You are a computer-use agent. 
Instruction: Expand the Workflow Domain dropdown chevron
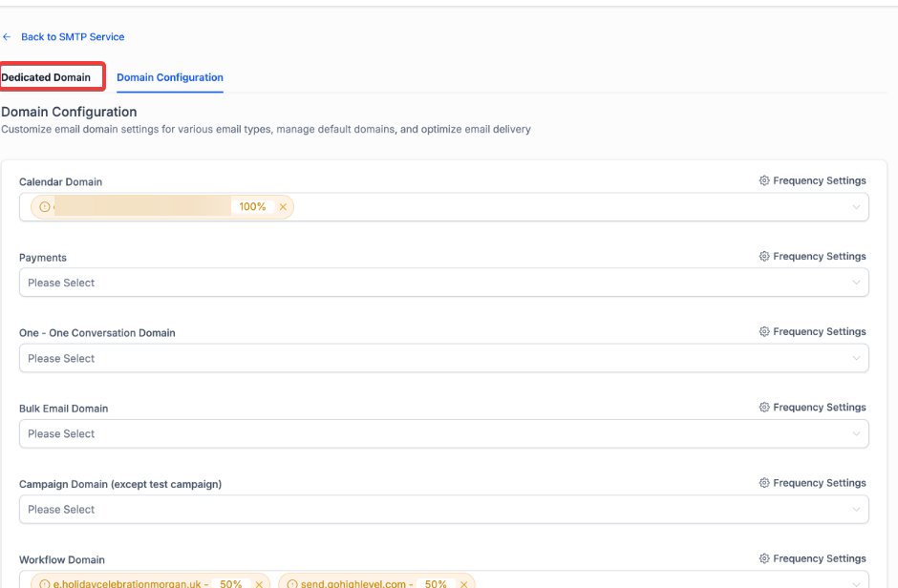pyautogui.click(x=856, y=584)
